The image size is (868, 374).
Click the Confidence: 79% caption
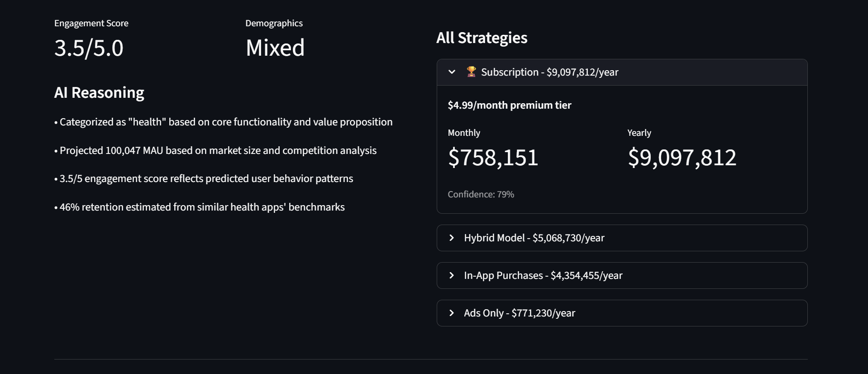coord(481,194)
